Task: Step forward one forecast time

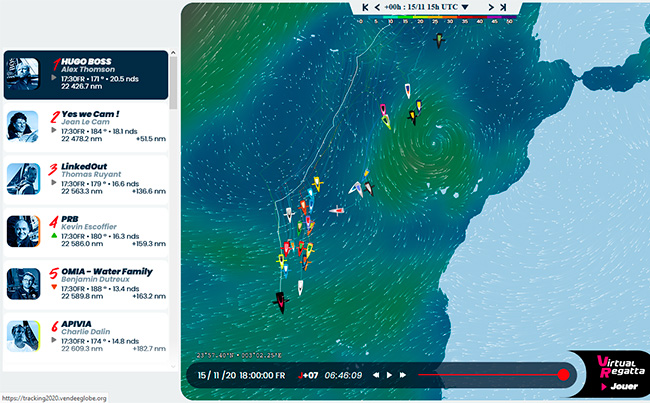Action: pos(491,7)
